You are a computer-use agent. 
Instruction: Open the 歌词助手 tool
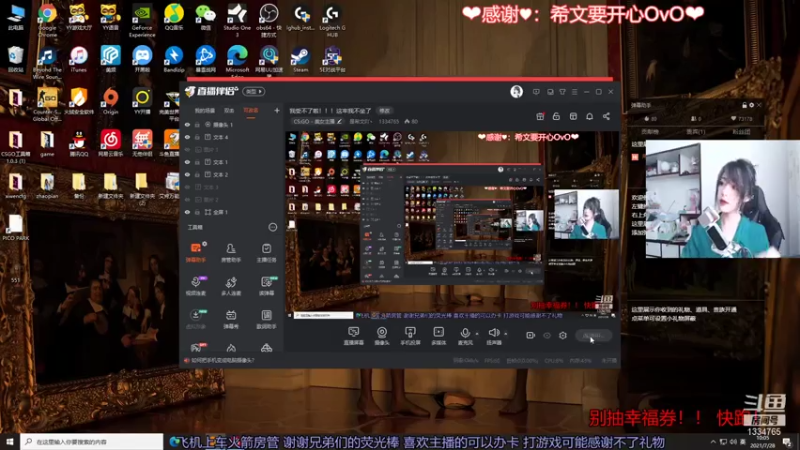point(266,319)
